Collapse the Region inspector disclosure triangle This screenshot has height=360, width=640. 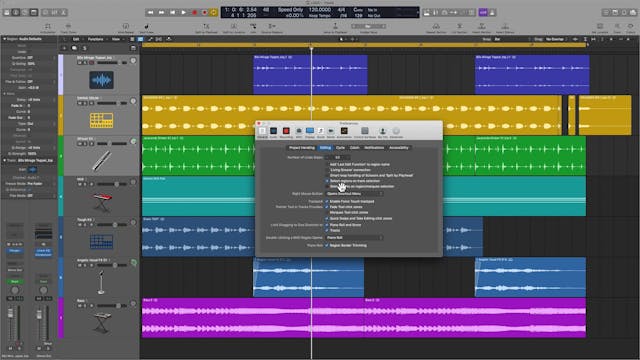coord(4,39)
